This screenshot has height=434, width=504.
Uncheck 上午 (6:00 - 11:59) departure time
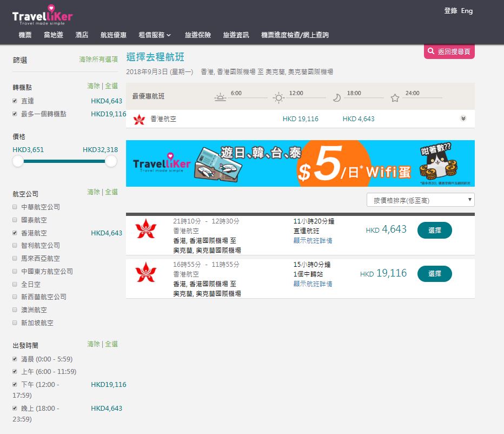tap(15, 371)
